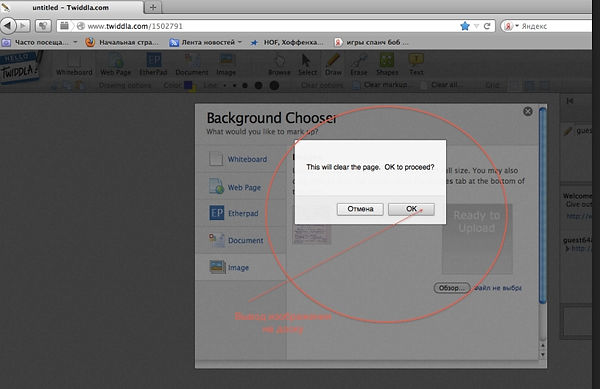Click the button beside the forward arrow
Screen dimensions: 600x389
pos(43,26)
